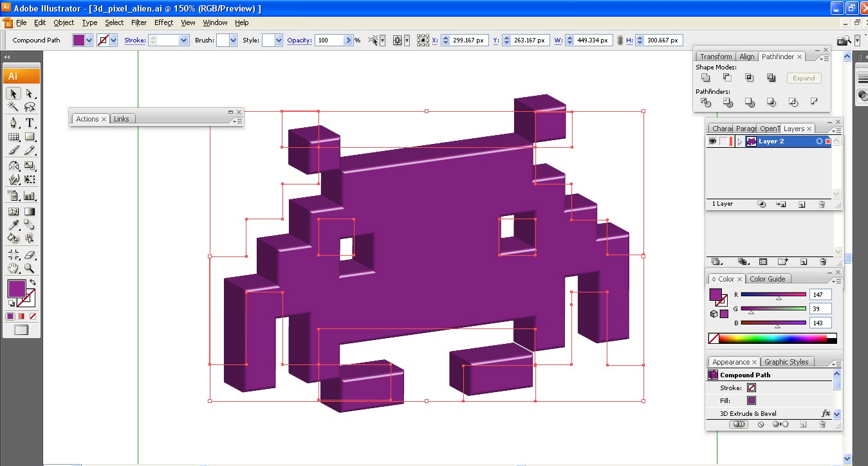Click the R slider in Color panel
The height and width of the screenshot is (466, 868).
[773, 295]
